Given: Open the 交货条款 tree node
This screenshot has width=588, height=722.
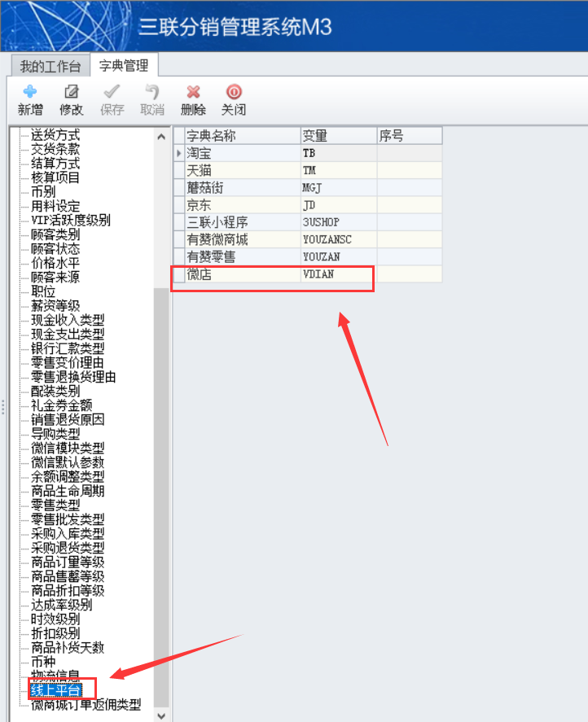Looking at the screenshot, I should 55,149.
